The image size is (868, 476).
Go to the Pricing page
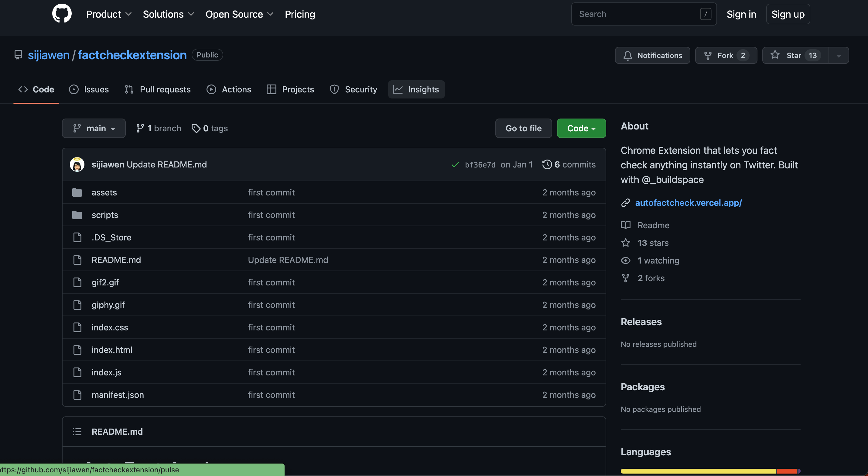[x=300, y=14]
